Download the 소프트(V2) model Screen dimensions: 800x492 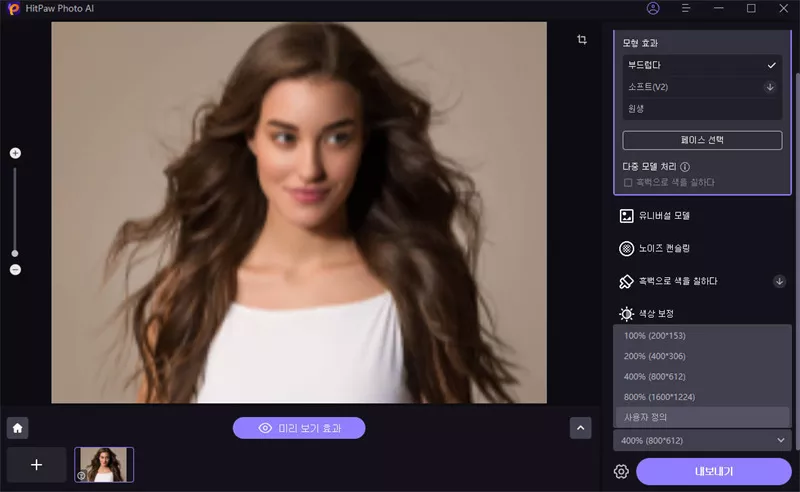[x=770, y=87]
